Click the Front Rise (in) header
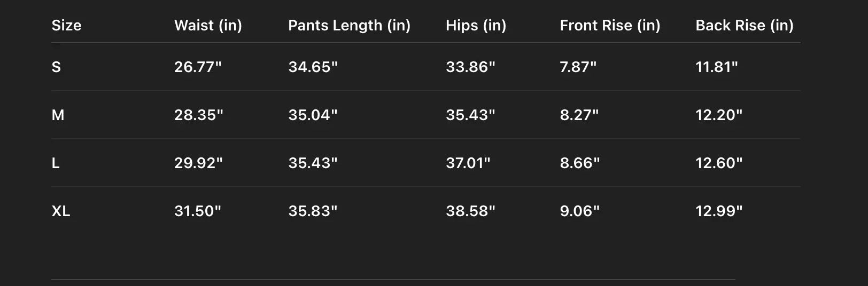This screenshot has width=868, height=286. tap(610, 26)
